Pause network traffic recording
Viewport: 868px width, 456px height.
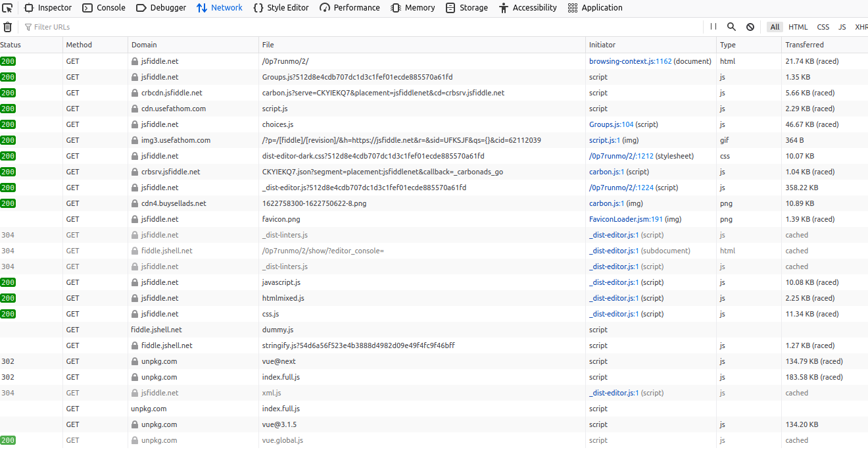(713, 27)
